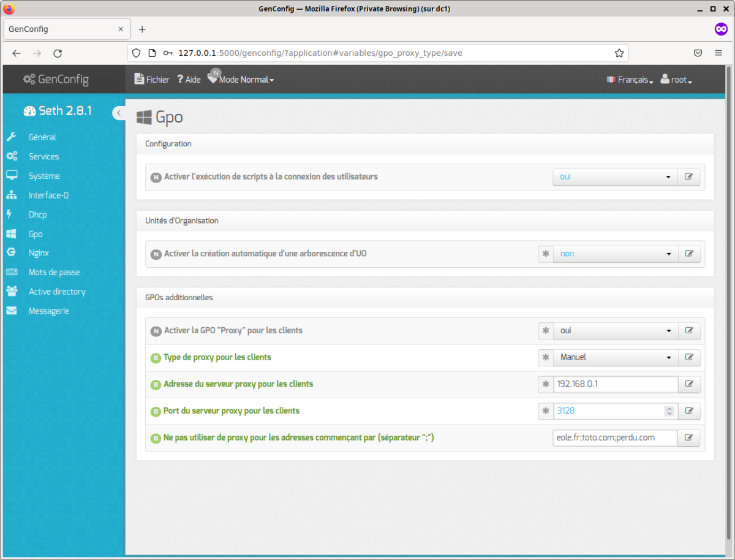Click the Services gears icon in sidebar
735x560 pixels.
pos(11,156)
